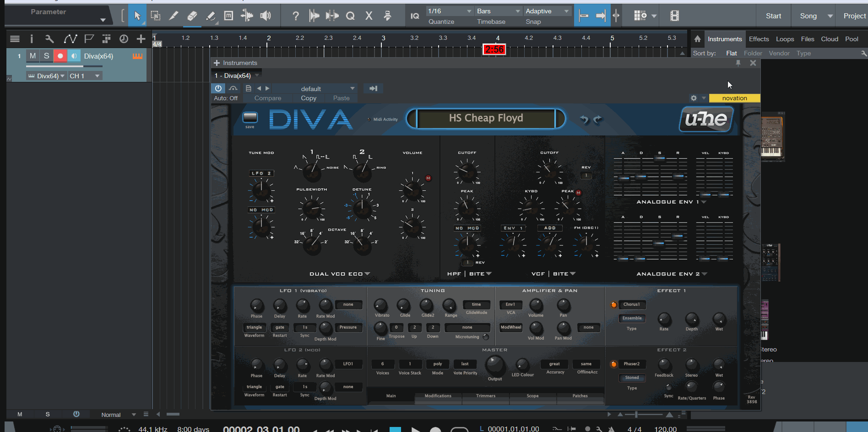868x432 pixels.
Task: Click the question mark help icon
Action: pos(296,16)
